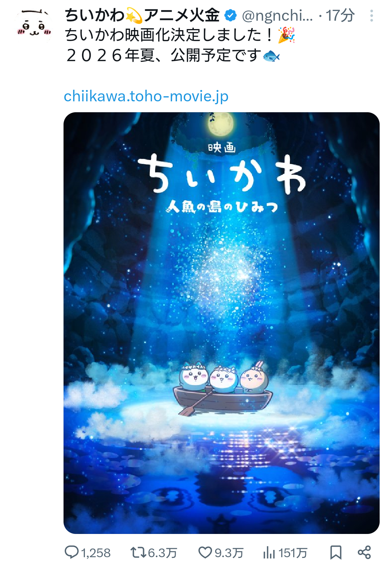The height and width of the screenshot is (567, 392).
Task: Click the 17分 timestamp
Action: click(x=340, y=16)
